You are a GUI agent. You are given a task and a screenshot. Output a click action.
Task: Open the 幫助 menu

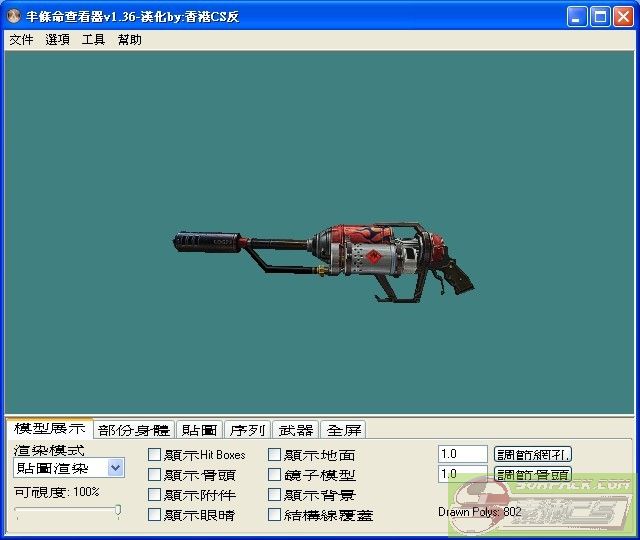tap(129, 40)
